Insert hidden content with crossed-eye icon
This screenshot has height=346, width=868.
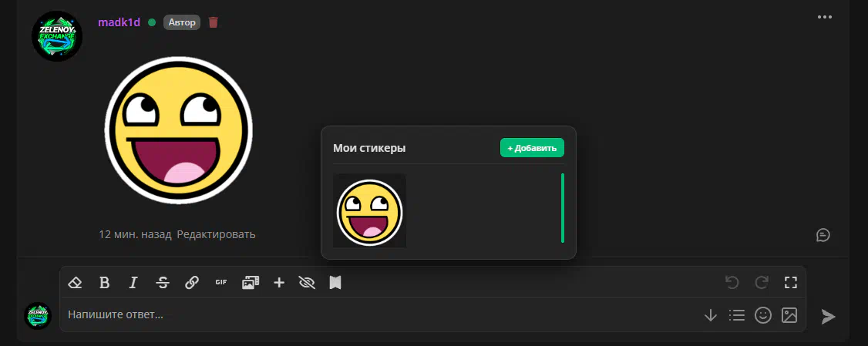307,283
